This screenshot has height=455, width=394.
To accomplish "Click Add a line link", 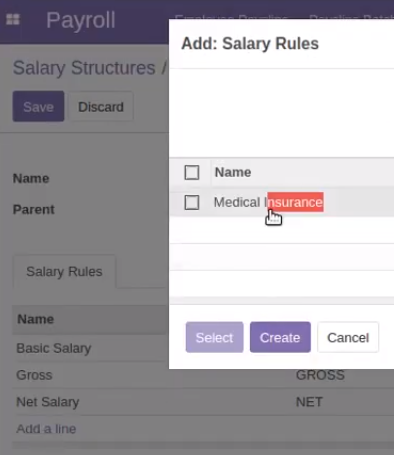I will (x=46, y=429).
